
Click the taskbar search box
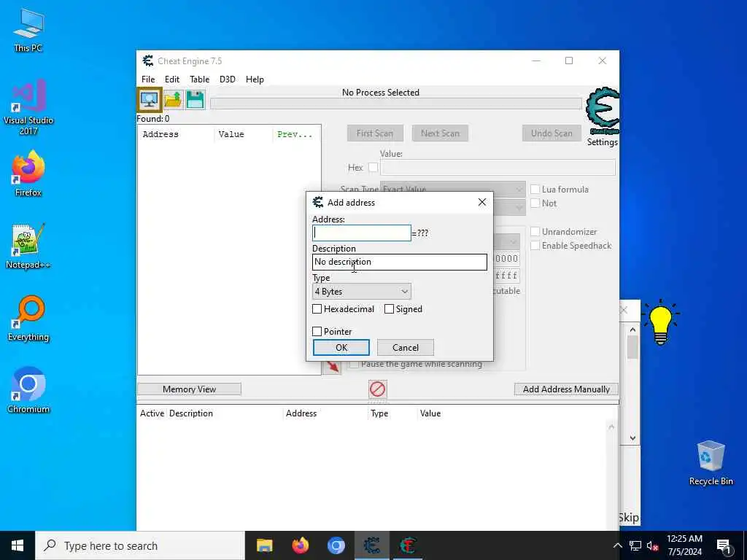pos(140,545)
